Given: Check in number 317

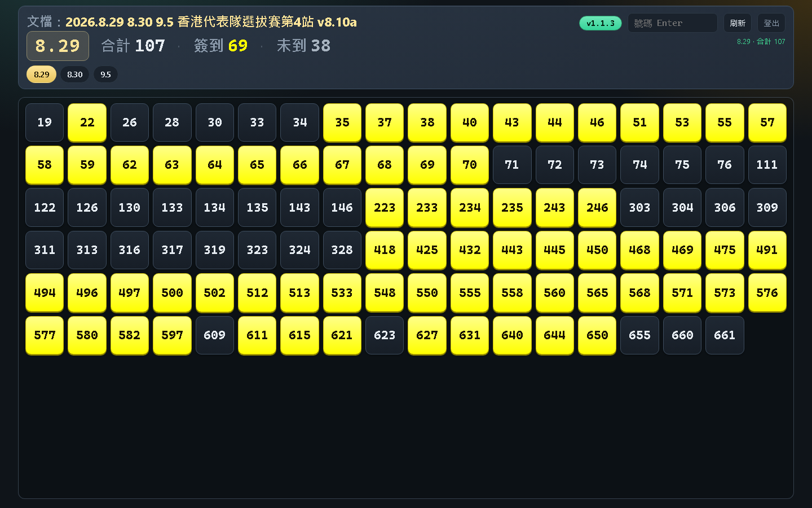Looking at the screenshot, I should (x=172, y=250).
